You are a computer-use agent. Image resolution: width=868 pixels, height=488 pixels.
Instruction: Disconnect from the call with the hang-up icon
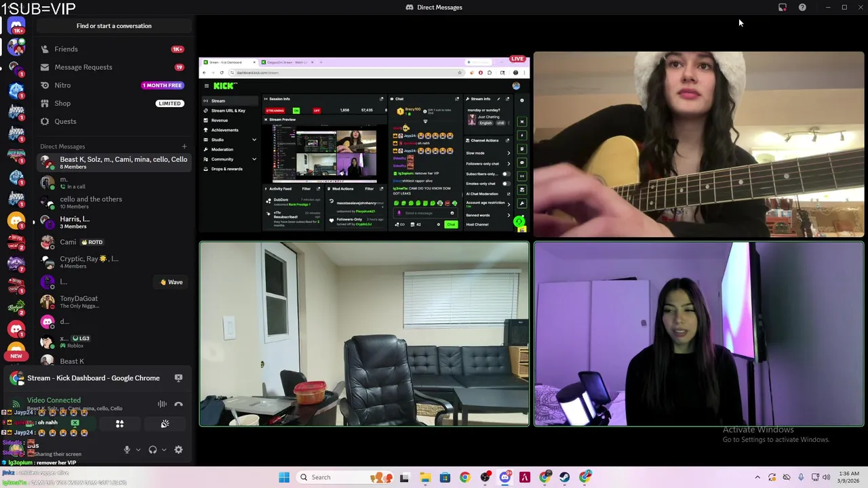pos(178,405)
